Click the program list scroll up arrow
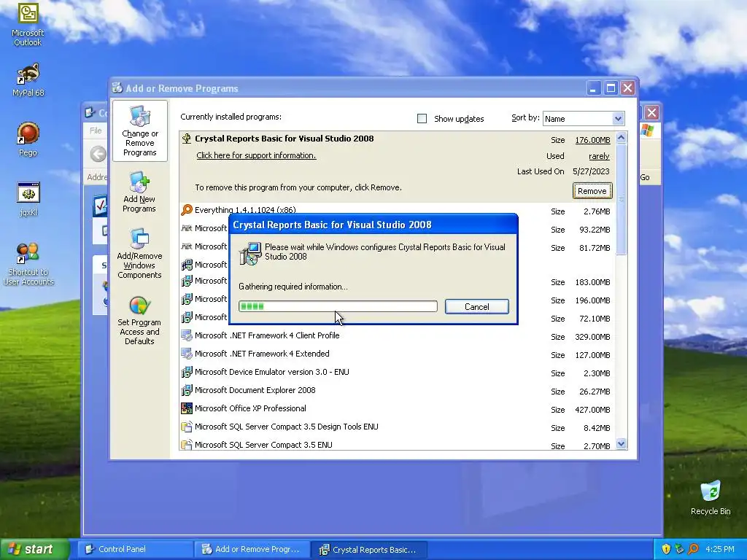Viewport: 747px width, 560px height. tap(621, 138)
